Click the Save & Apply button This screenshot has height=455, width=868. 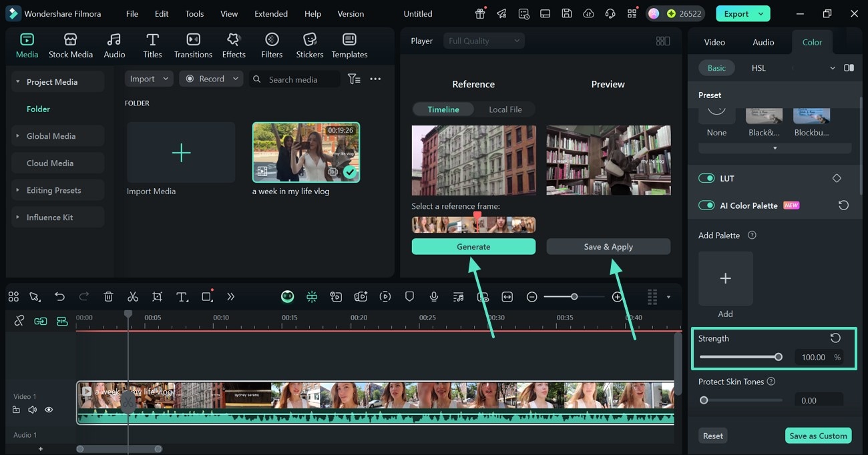coord(608,247)
